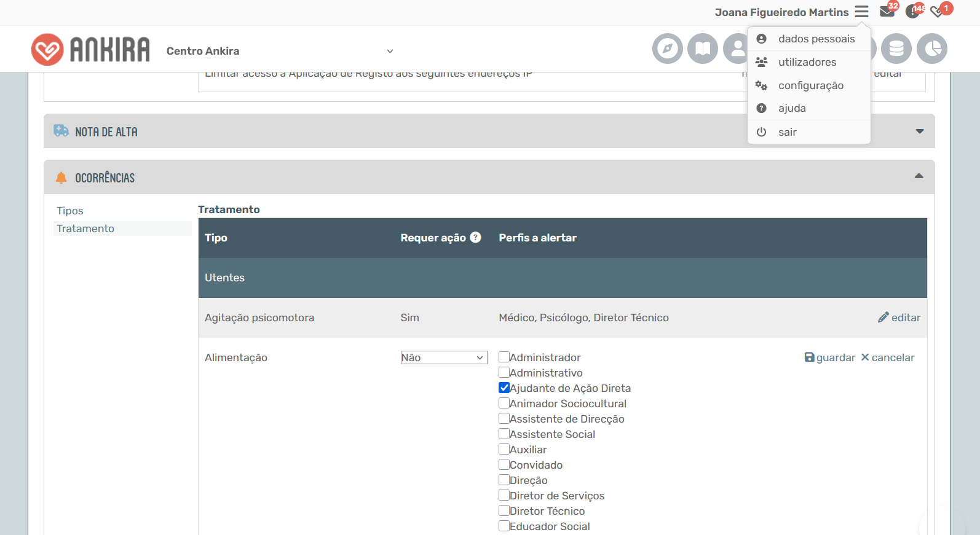Image resolution: width=980 pixels, height=535 pixels.
Task: Click the heart notification icon with badge 1
Action: pos(938,11)
